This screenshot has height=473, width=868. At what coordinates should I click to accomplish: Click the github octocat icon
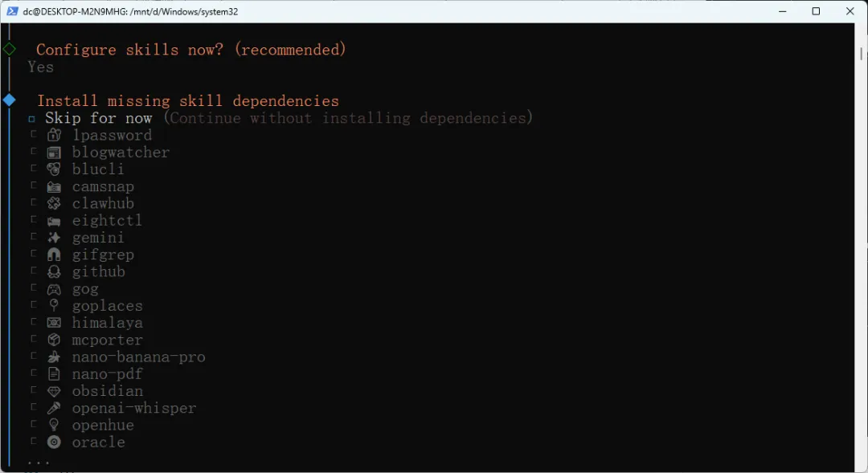[54, 271]
